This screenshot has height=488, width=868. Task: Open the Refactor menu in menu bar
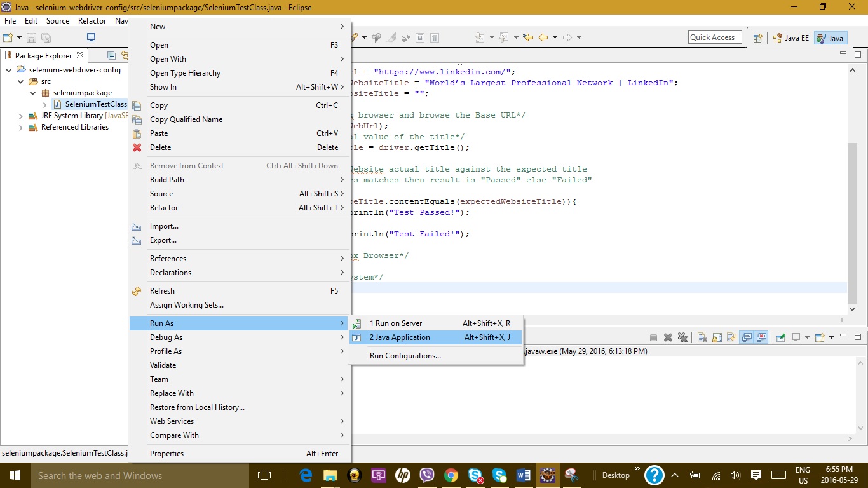click(x=92, y=21)
